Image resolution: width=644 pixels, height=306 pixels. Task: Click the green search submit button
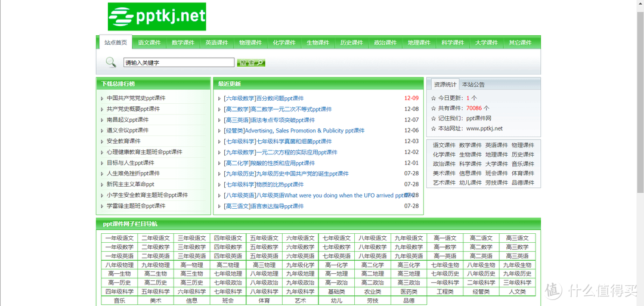pos(251,63)
